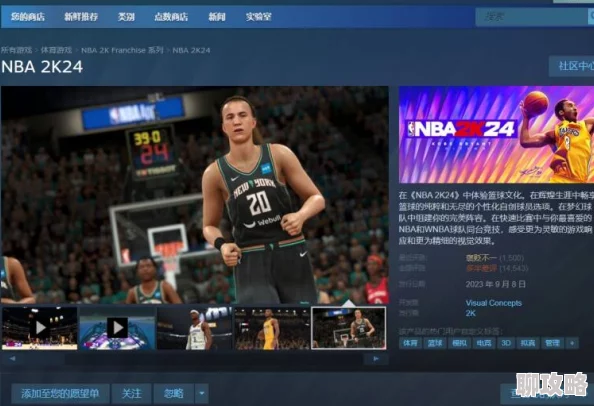Play the second trailer video thumbnail
The image size is (594, 406).
(117, 328)
